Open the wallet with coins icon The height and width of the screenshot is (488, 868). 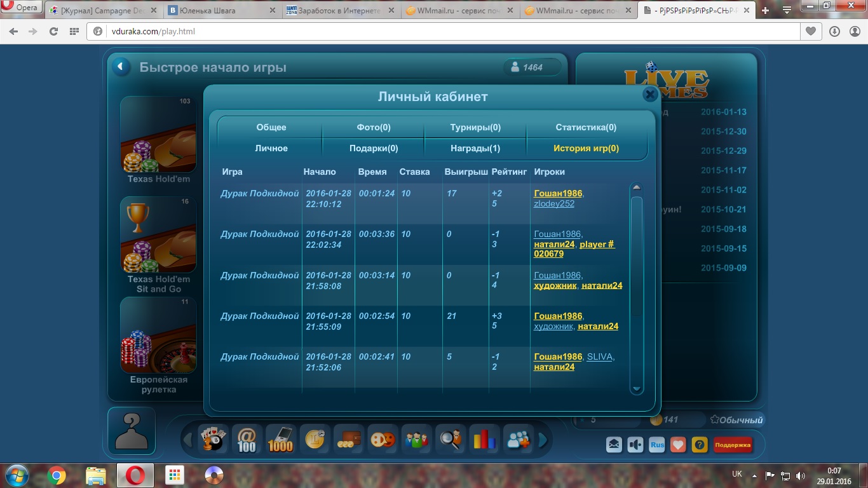pos(348,438)
